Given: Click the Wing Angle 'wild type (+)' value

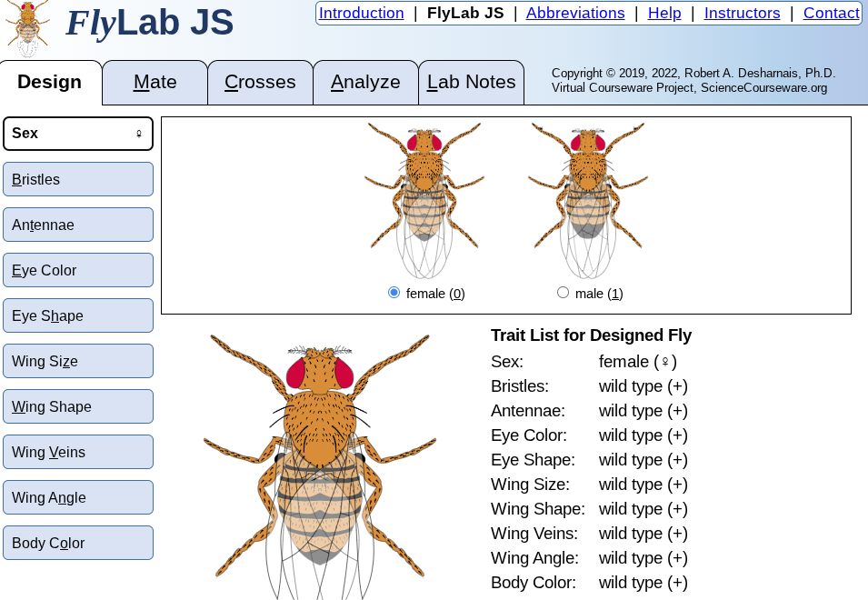Looking at the screenshot, I should tap(644, 558).
